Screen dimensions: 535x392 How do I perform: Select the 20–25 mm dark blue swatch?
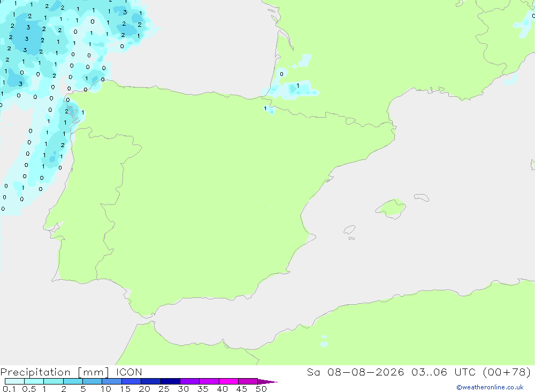coord(150,381)
